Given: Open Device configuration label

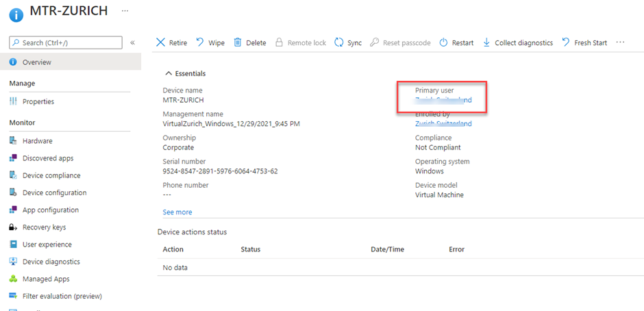Looking at the screenshot, I should (55, 192).
